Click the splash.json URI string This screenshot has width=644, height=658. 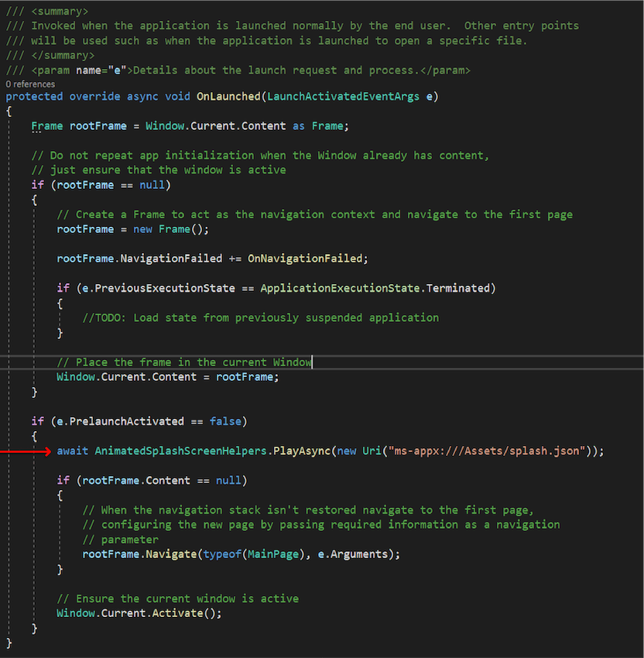[x=487, y=451]
